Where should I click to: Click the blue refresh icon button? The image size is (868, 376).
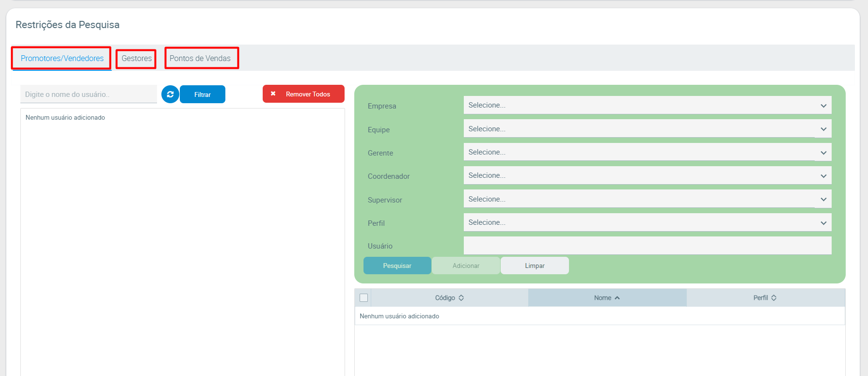pos(170,94)
